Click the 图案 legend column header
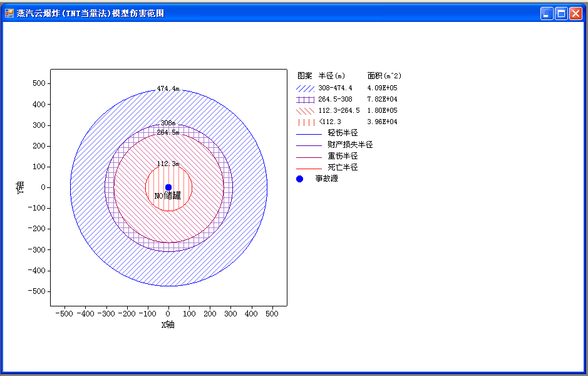Image resolution: width=588 pixels, height=376 pixels. point(304,76)
